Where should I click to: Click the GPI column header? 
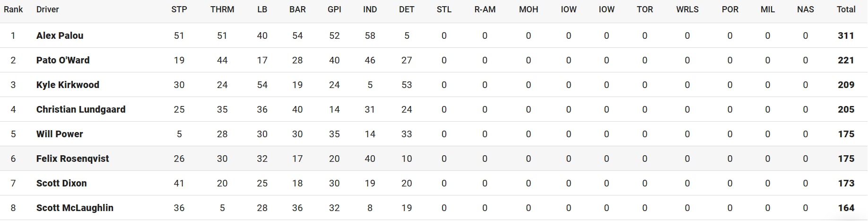(334, 9)
